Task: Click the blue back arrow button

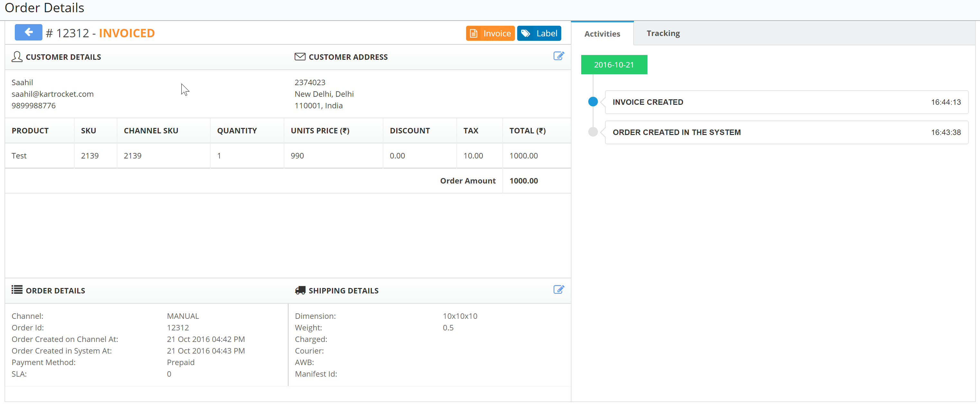Action: tap(28, 33)
